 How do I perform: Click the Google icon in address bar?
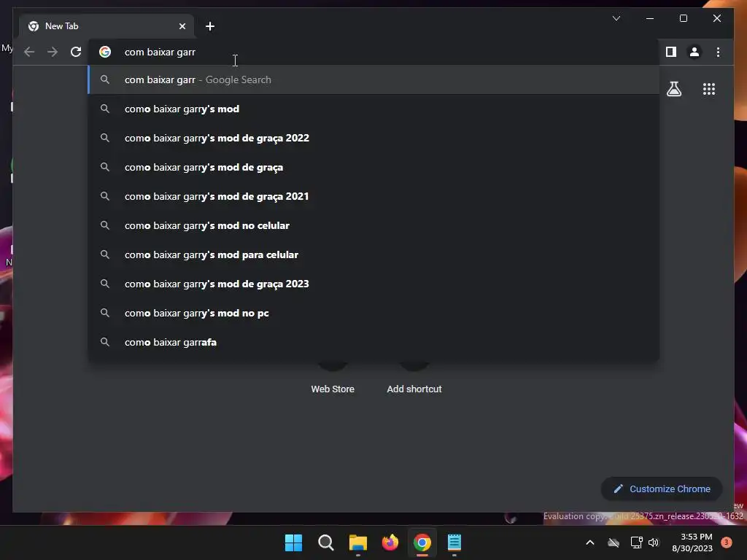coord(105,52)
